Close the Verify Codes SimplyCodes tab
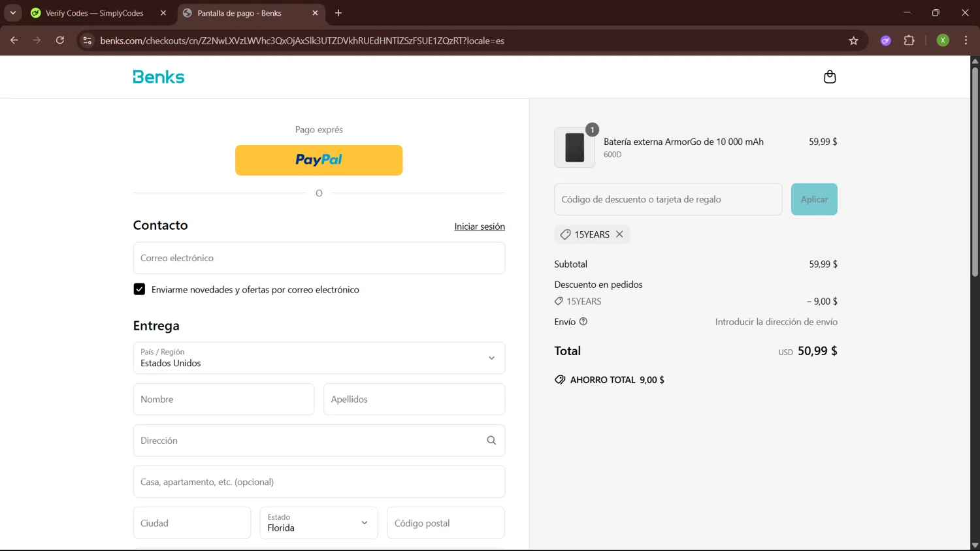Image resolution: width=980 pixels, height=551 pixels. pyautogui.click(x=163, y=13)
